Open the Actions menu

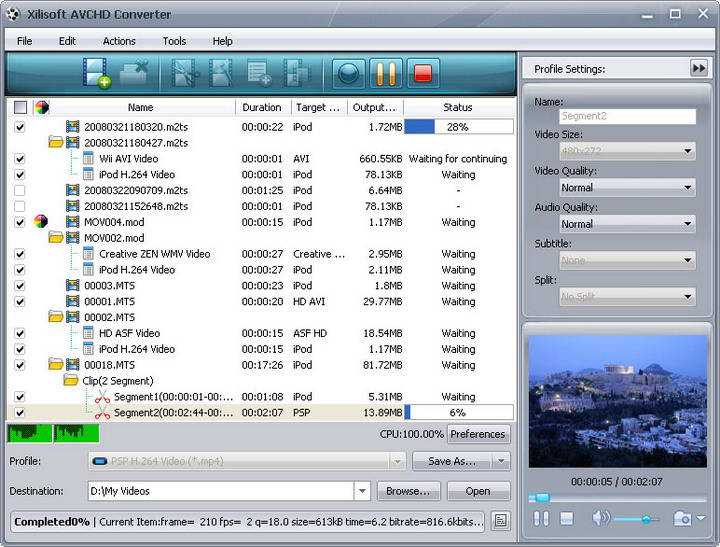point(119,41)
